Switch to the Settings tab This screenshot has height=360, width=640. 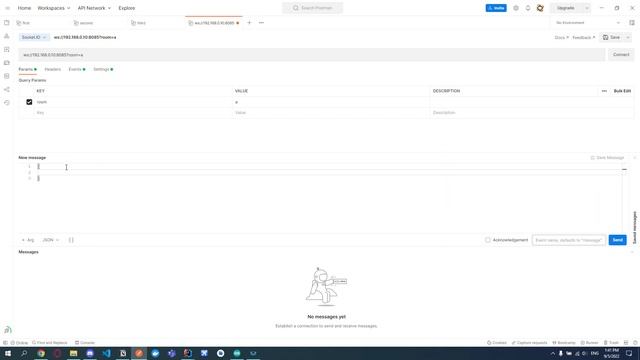coord(103,69)
